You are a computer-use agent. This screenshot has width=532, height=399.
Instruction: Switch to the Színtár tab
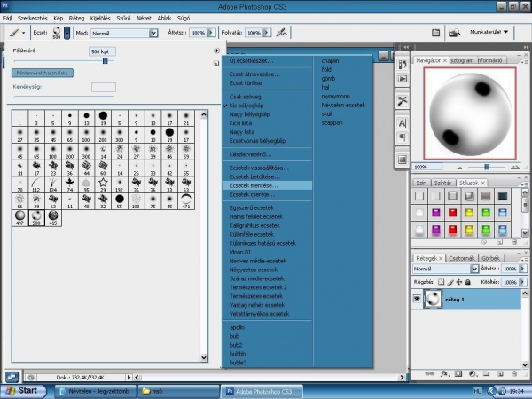[x=442, y=183]
